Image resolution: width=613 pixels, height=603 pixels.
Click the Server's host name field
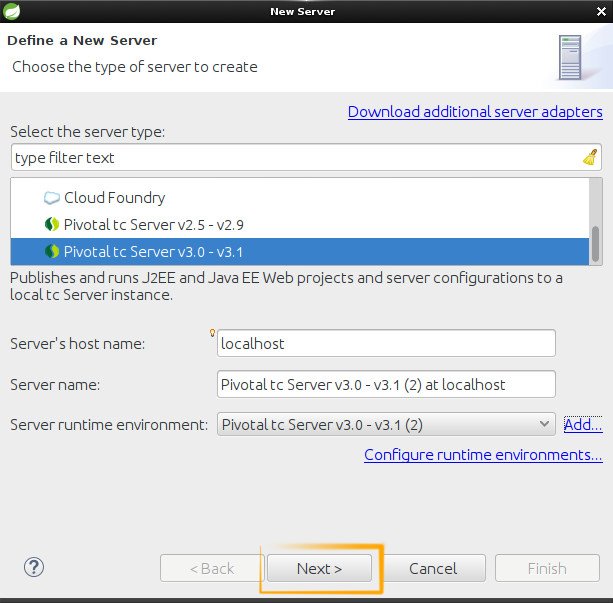[386, 343]
